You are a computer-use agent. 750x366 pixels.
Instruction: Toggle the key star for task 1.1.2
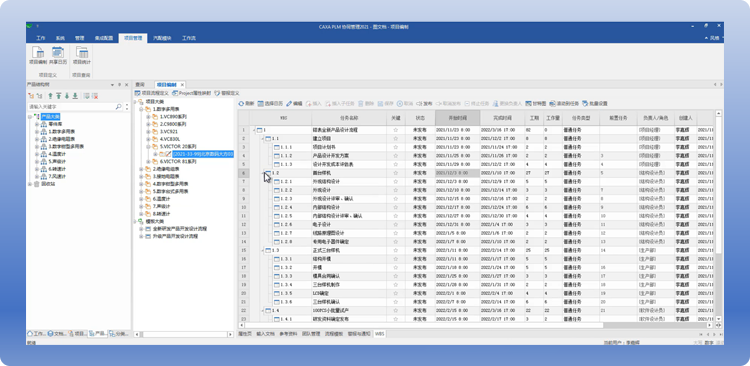[x=396, y=155]
